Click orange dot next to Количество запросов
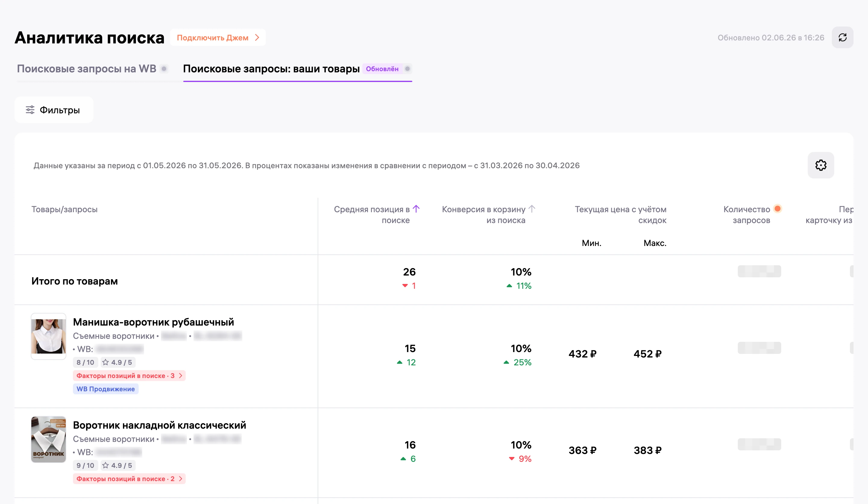The height and width of the screenshot is (504, 868). (x=777, y=209)
